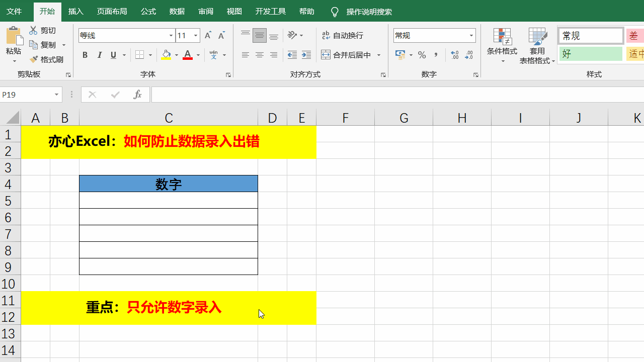
Task: Switch to the 公式 Formulas tab
Action: click(x=148, y=12)
